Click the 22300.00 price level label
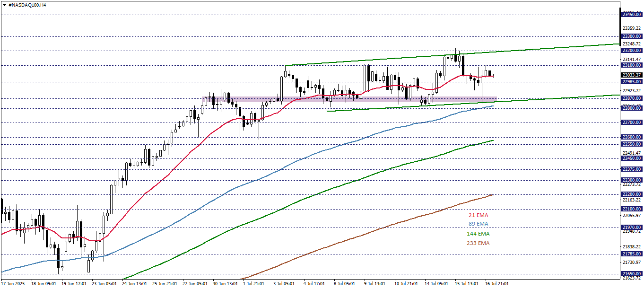Image resolution: width=644 pixels, height=289 pixels. click(632, 180)
